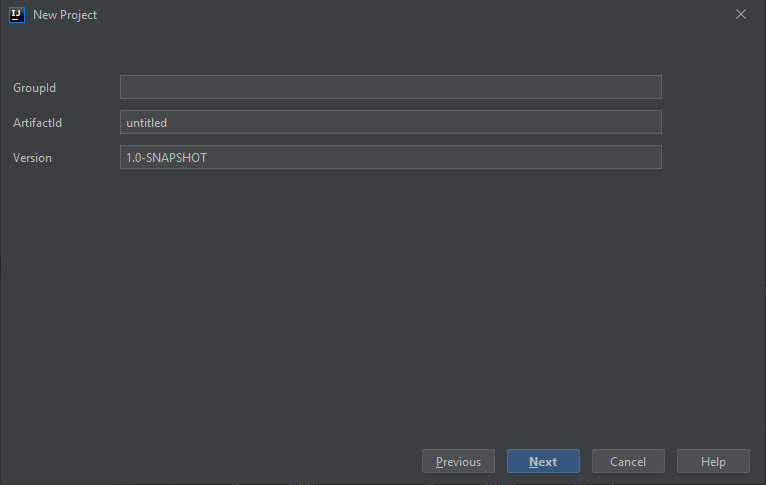Image resolution: width=766 pixels, height=485 pixels.
Task: Click the empty middle of the title bar
Action: point(400,15)
